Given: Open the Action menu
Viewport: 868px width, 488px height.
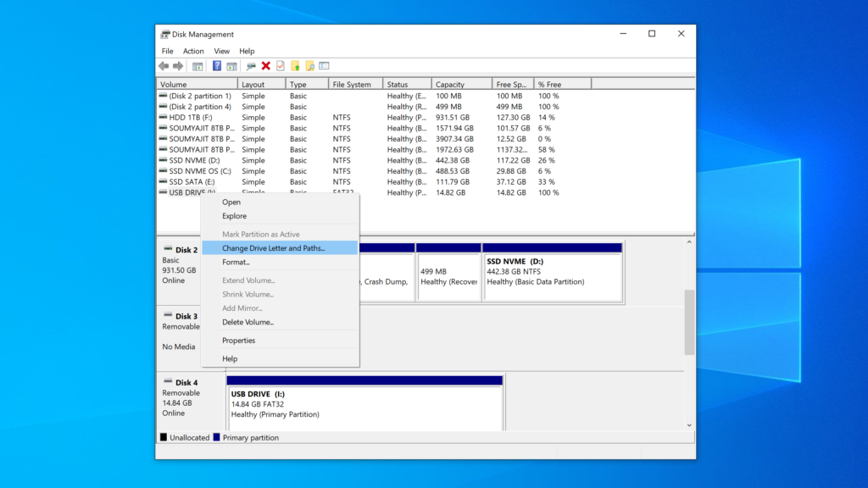Looking at the screenshot, I should pyautogui.click(x=193, y=51).
